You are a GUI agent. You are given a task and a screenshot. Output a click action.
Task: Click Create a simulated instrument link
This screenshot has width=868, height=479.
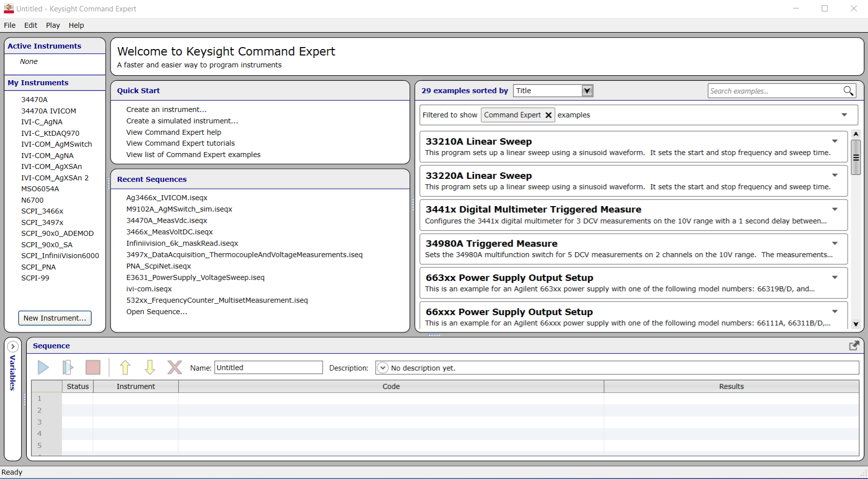tap(182, 121)
